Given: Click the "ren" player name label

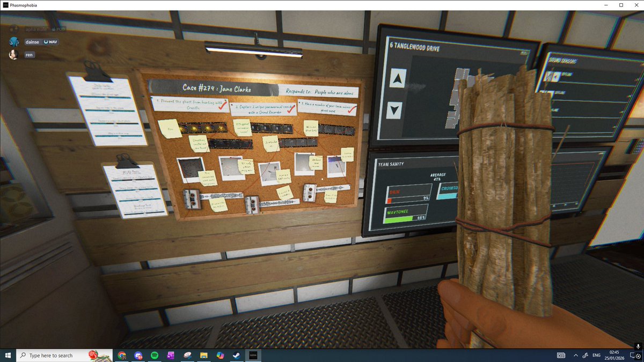Looking at the screenshot, I should pyautogui.click(x=29, y=54).
